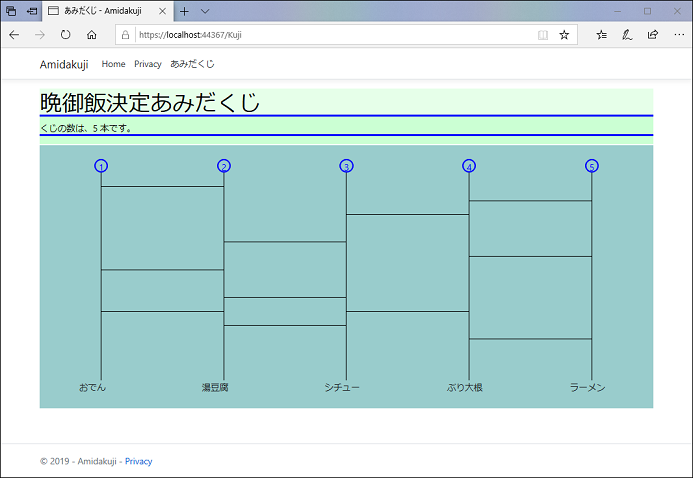This screenshot has height=478, width=693.
Task: Maximize the browser window
Action: [x=647, y=11]
